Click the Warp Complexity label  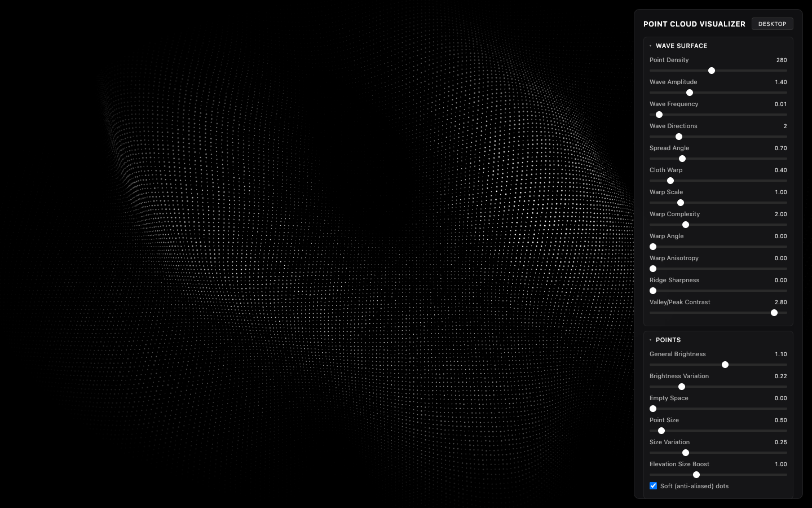674,214
